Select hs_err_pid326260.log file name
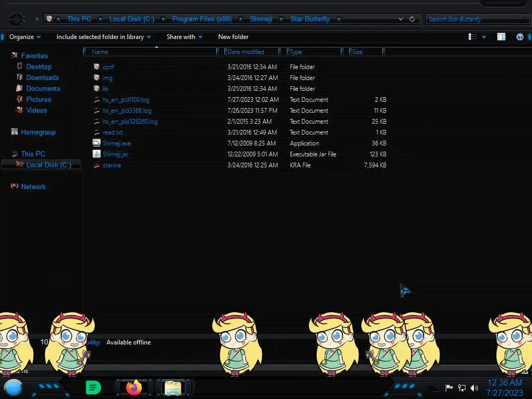Image resolution: width=532 pixels, height=399 pixels. click(130, 122)
